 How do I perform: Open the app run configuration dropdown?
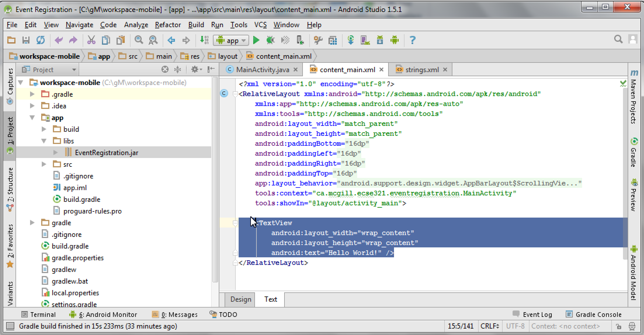(x=231, y=40)
